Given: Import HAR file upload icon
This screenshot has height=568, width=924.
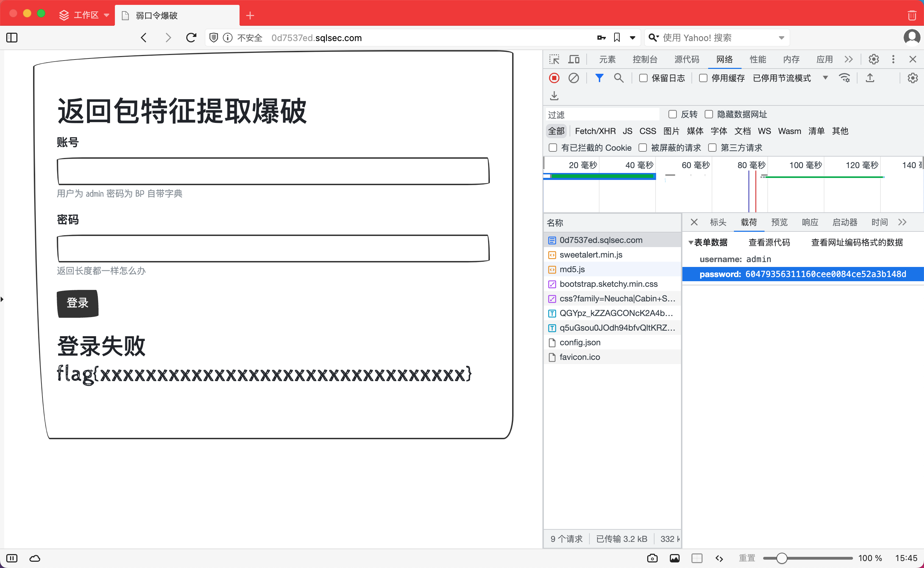Looking at the screenshot, I should point(870,78).
